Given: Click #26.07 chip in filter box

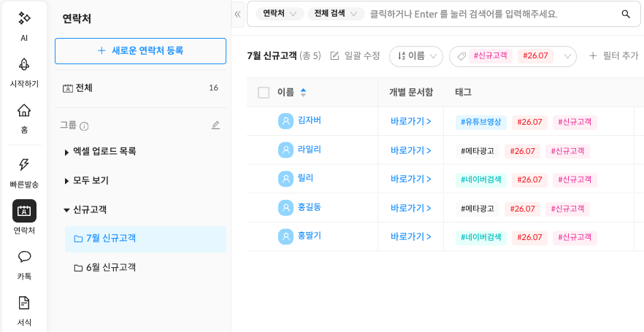Looking at the screenshot, I should click(x=535, y=55).
